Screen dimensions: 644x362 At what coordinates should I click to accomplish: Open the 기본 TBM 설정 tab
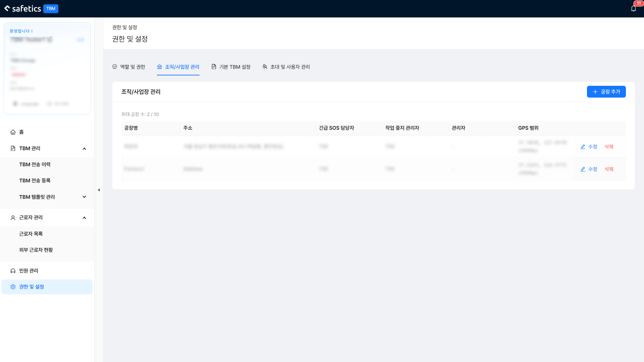[231, 67]
